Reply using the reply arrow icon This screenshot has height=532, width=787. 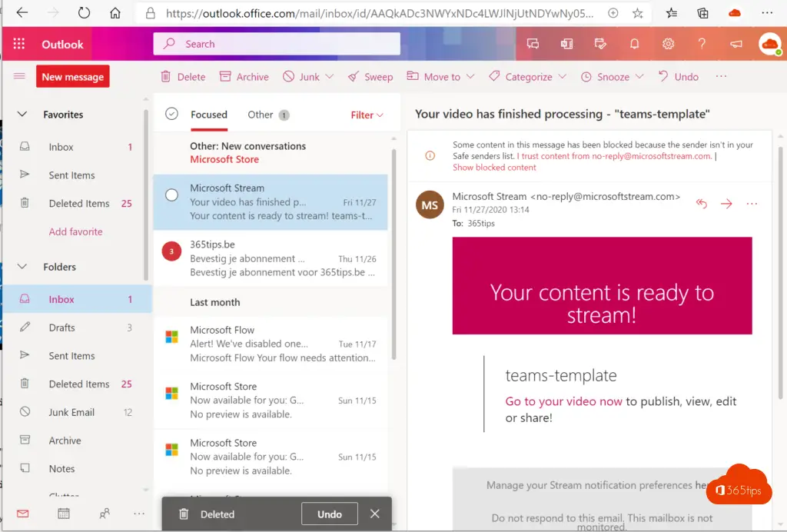[x=701, y=204]
